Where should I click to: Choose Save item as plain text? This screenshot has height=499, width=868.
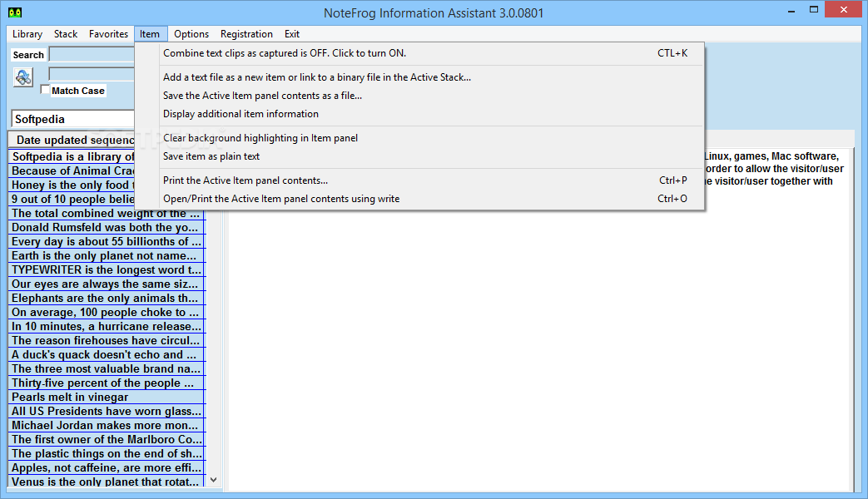(419, 156)
